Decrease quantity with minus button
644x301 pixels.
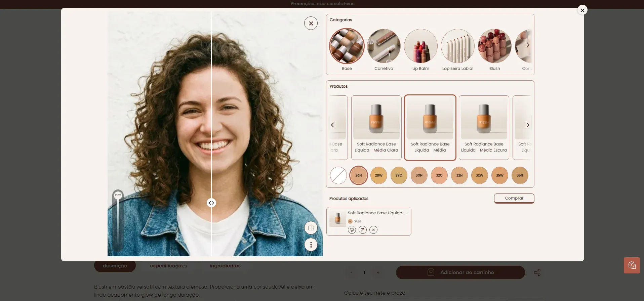point(351,272)
